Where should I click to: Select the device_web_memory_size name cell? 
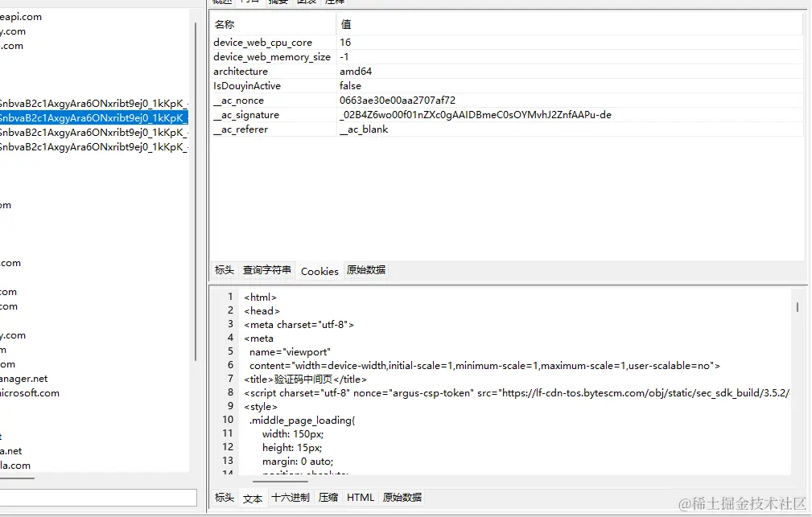coord(272,57)
